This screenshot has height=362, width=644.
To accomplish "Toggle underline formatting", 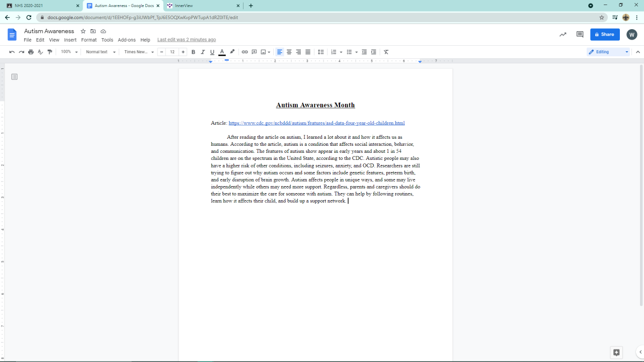I will pyautogui.click(x=212, y=52).
